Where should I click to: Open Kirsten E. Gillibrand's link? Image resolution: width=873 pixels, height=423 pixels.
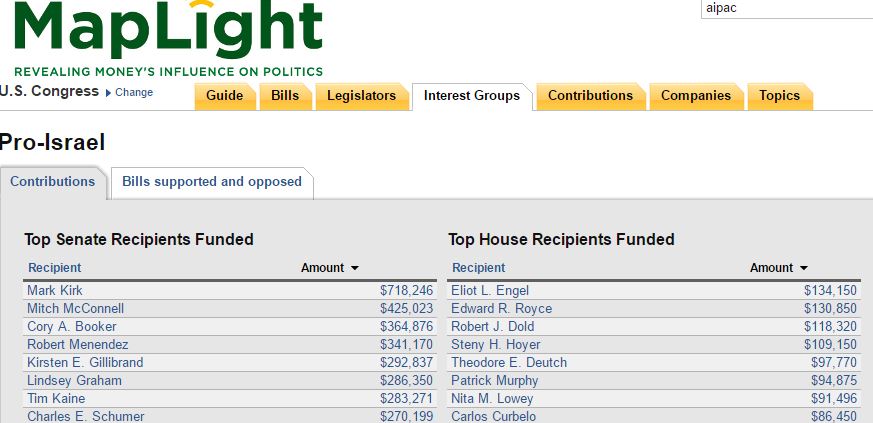(x=85, y=362)
